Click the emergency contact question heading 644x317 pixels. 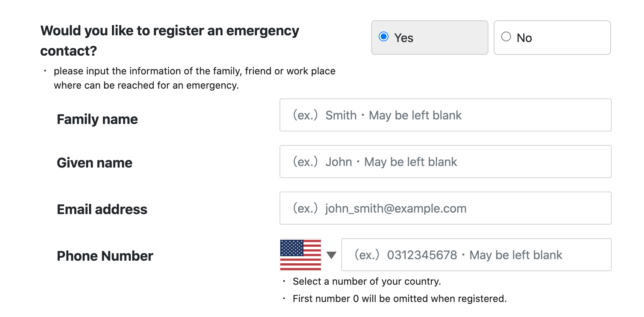point(169,40)
